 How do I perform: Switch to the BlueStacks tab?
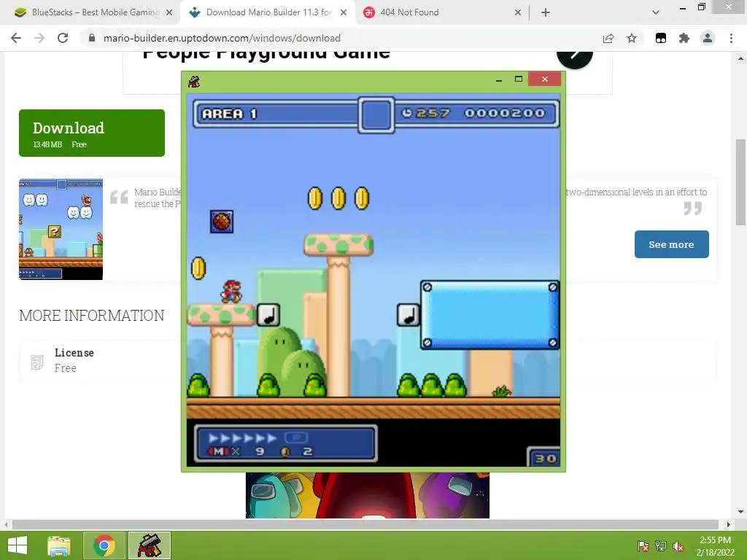(x=90, y=12)
